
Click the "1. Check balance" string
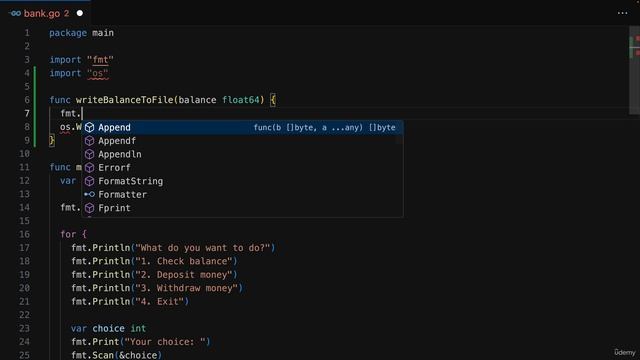[x=184, y=261]
